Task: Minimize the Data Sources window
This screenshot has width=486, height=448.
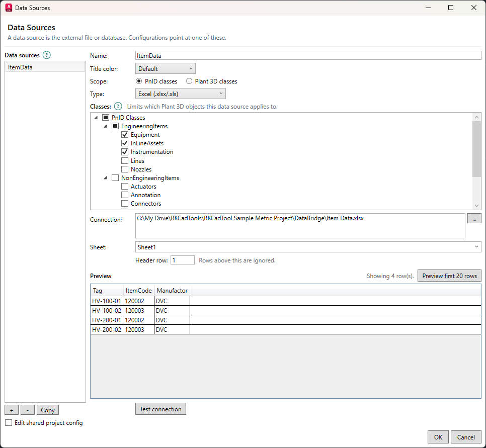Action: pos(428,8)
